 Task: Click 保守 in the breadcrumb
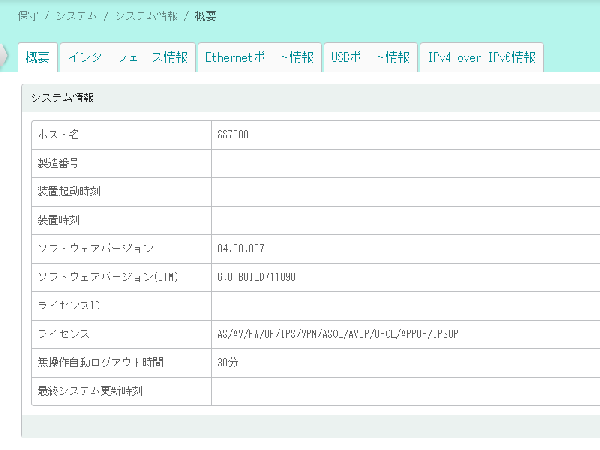(28, 16)
